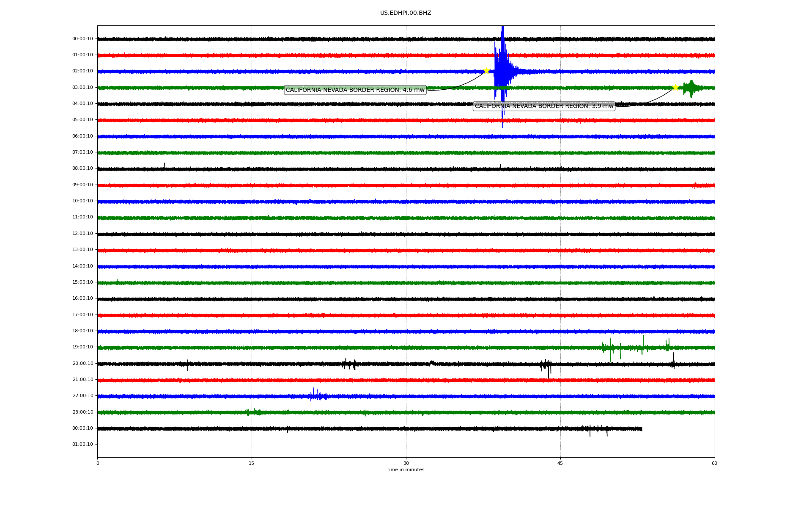
Task: Select the 13:00:10 time label
Action: click(82, 250)
